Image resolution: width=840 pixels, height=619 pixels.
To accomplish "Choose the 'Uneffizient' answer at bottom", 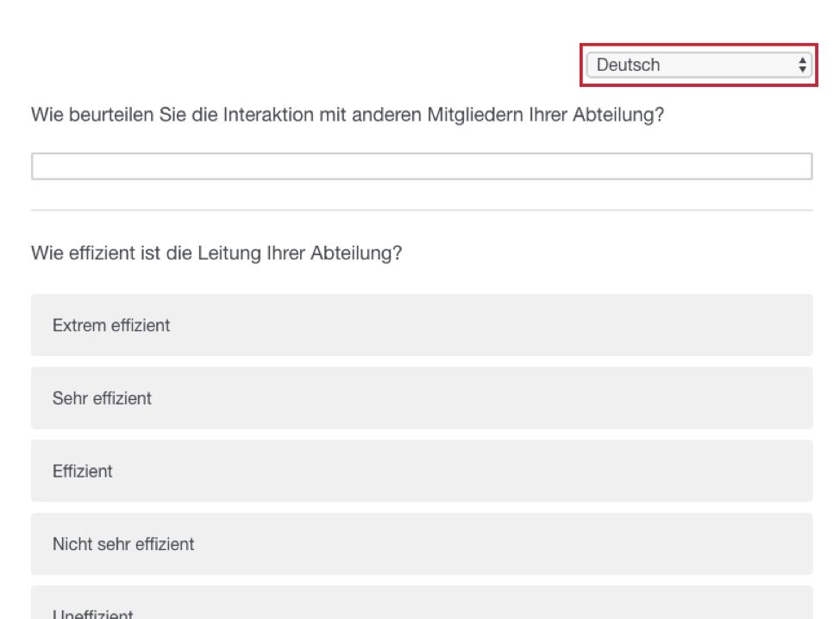I will [x=422, y=603].
